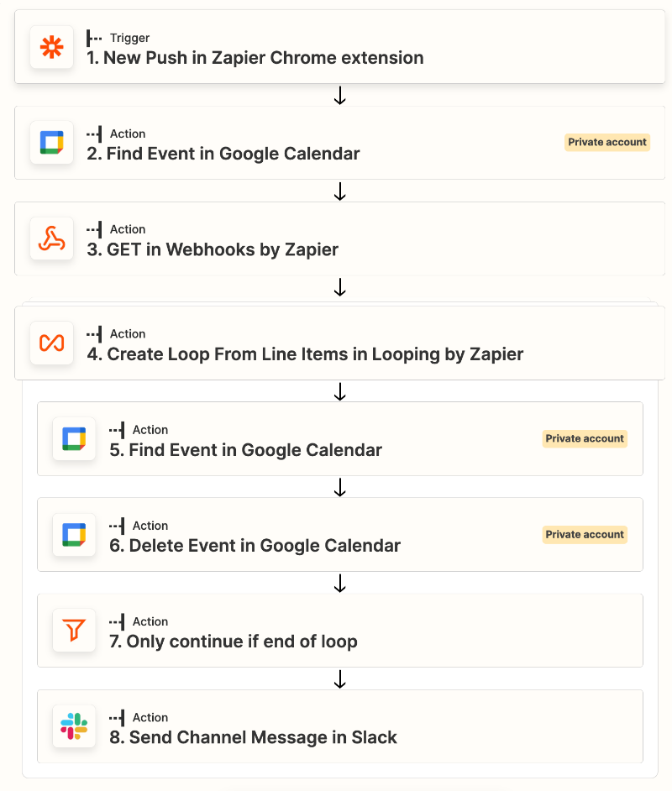This screenshot has height=791, width=672.
Task: Click the Private account badge on step 5
Action: pos(585,438)
